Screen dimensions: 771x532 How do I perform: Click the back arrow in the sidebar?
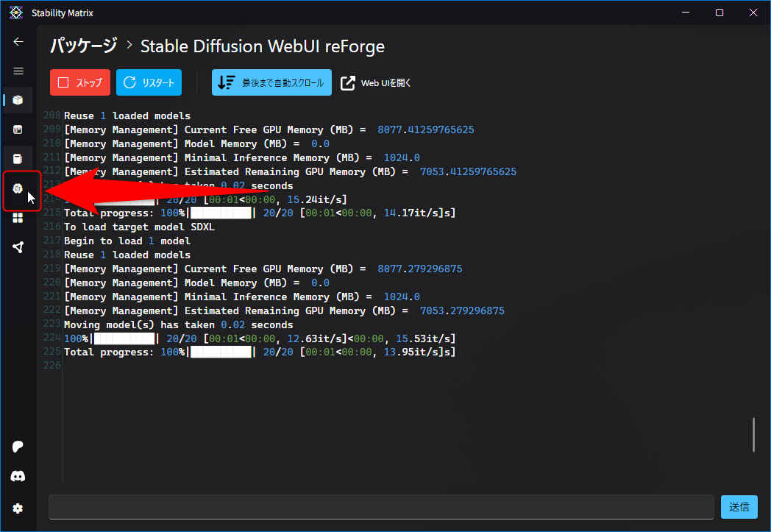click(x=18, y=42)
